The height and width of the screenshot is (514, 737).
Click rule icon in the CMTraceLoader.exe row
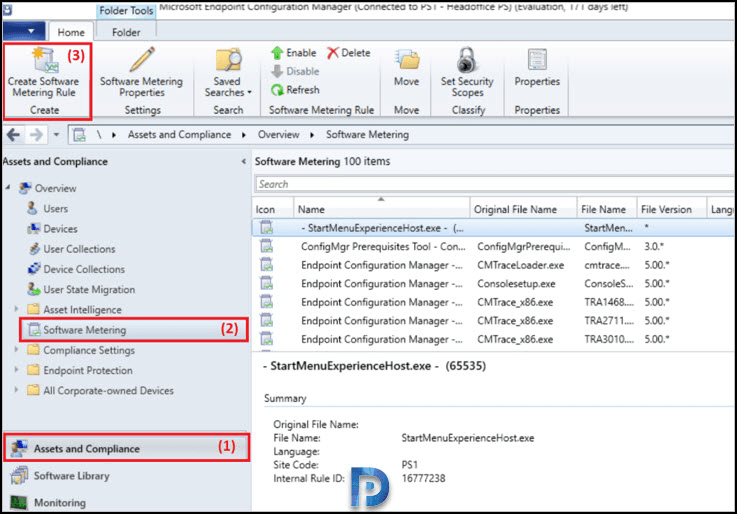pyautogui.click(x=267, y=265)
